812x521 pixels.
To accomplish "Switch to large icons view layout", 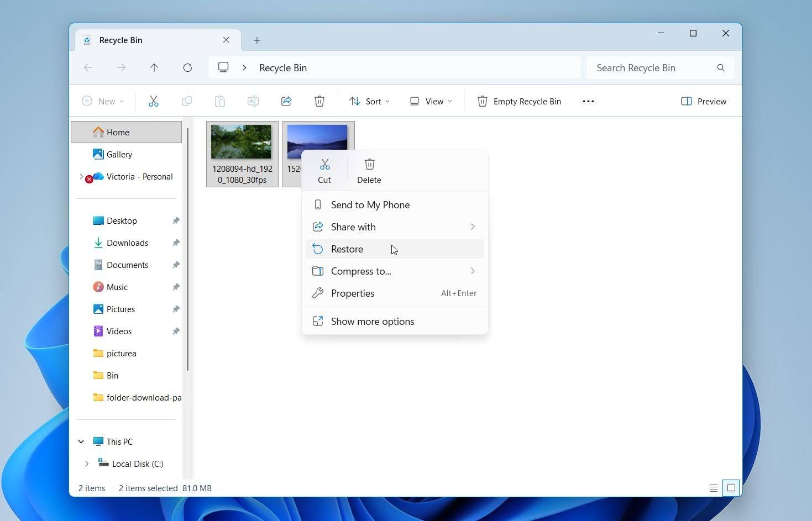I will tap(731, 488).
